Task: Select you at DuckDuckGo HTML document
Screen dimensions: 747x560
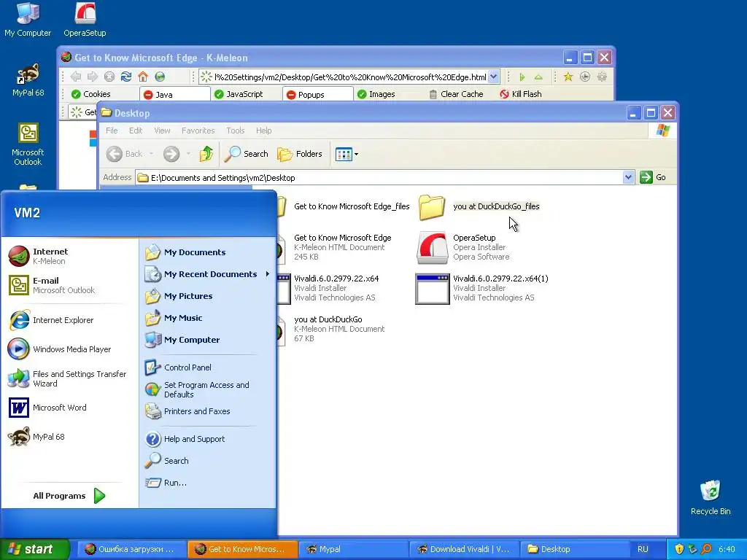Action: pos(332,329)
